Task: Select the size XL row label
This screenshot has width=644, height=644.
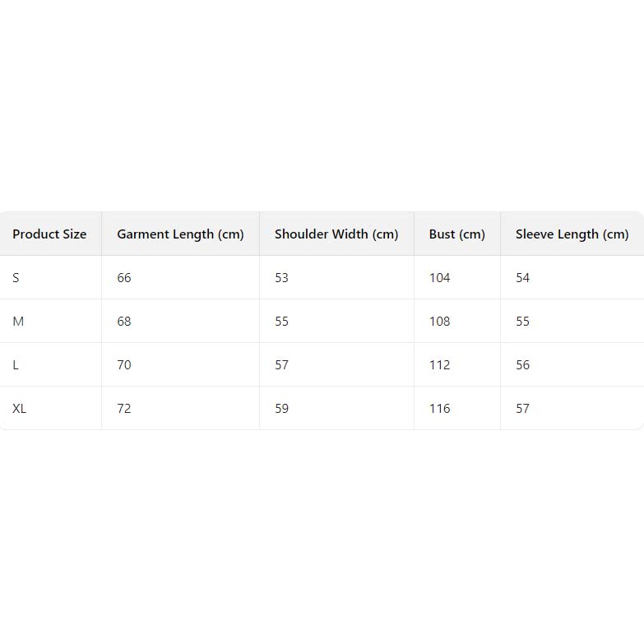Action: (x=20, y=409)
